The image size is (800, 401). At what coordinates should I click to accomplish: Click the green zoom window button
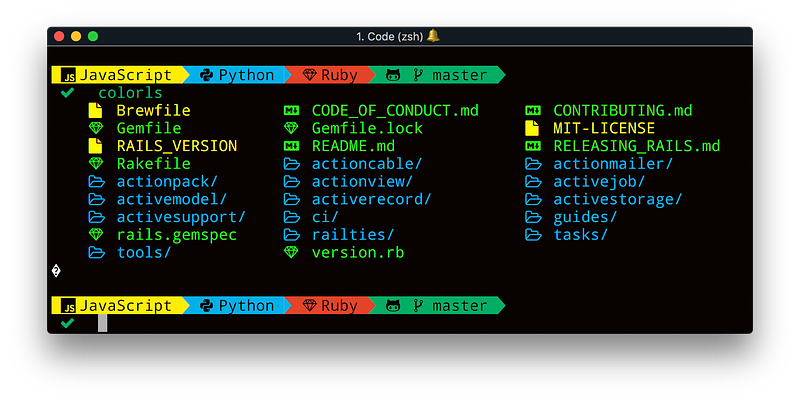(93, 36)
